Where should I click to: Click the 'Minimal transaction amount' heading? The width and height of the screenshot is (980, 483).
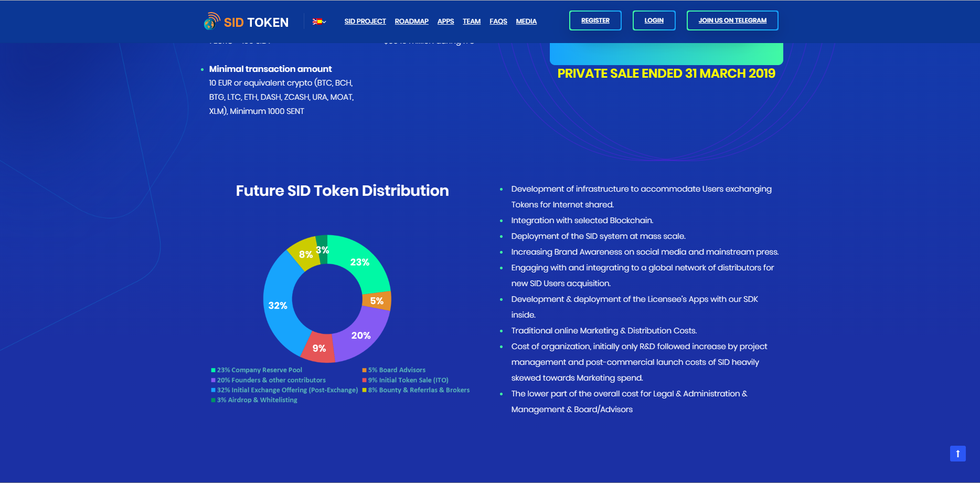[270, 69]
